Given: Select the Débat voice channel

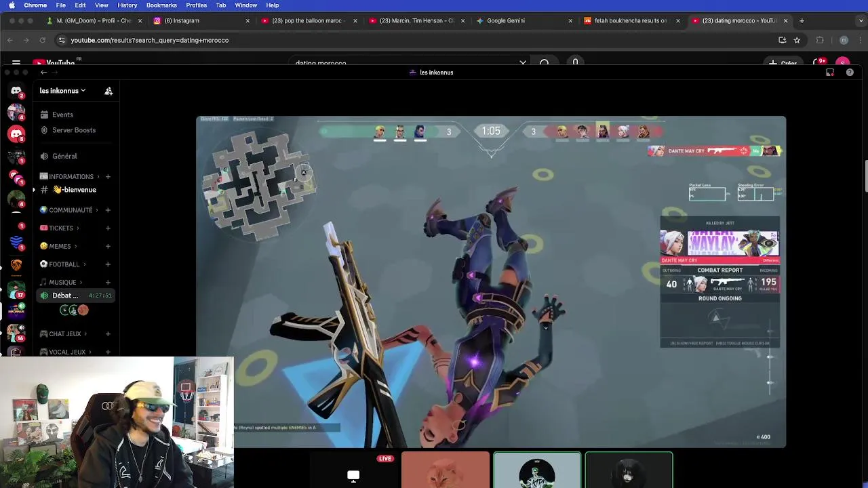Looking at the screenshot, I should pos(75,296).
